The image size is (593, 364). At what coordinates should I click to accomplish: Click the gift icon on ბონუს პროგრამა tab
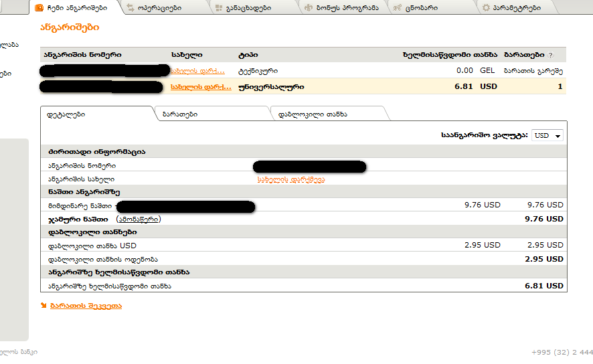pos(309,7)
